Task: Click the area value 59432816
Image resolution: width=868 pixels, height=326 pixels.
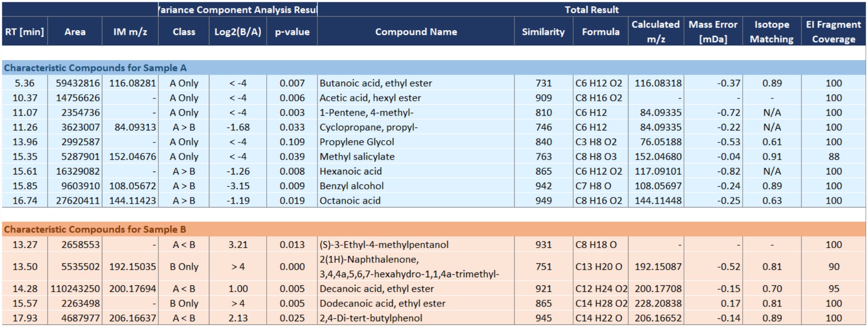Action: pyautogui.click(x=77, y=83)
